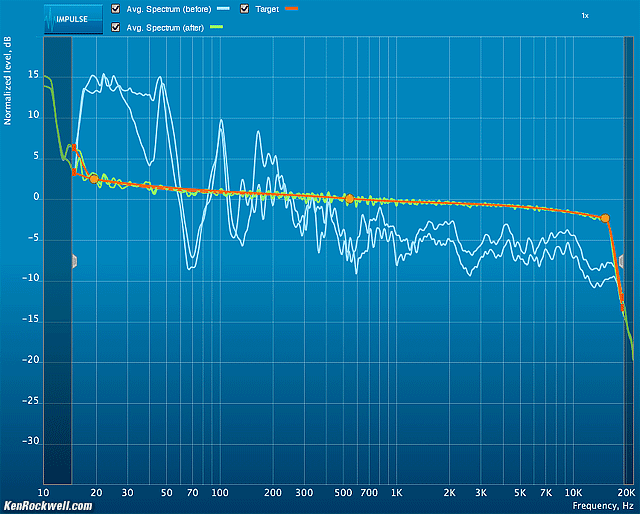Select the orange target point near 20 Hz
The height and width of the screenshot is (514, 640).
94,178
